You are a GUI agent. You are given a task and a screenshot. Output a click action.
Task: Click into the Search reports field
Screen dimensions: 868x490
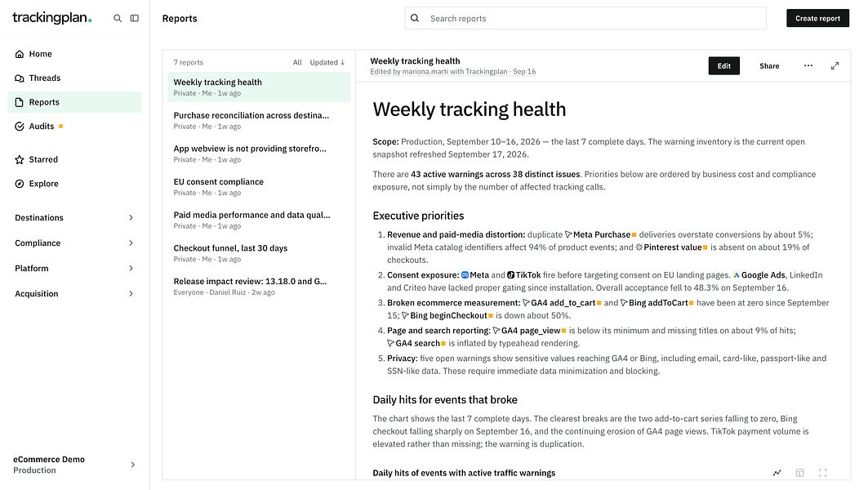point(585,18)
